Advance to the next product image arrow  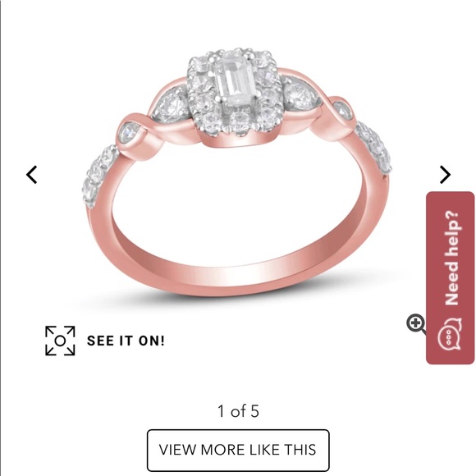(445, 175)
